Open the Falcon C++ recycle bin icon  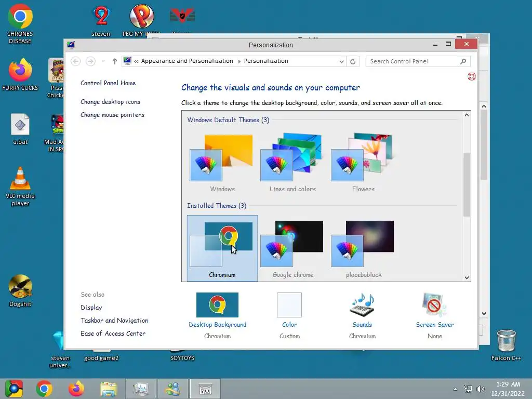coord(506,345)
